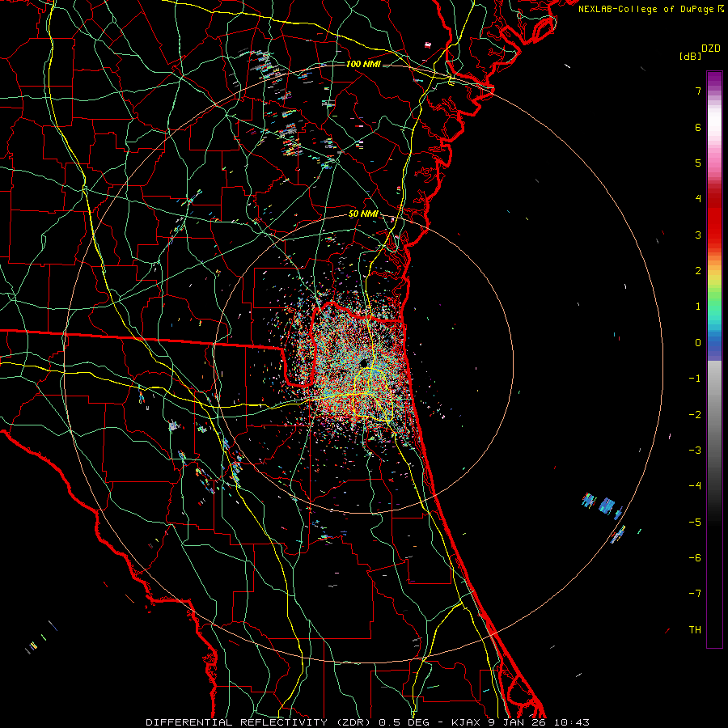Image resolution: width=728 pixels, height=728 pixels.
Task: Click the TH threshold label on legend
Action: [x=695, y=630]
